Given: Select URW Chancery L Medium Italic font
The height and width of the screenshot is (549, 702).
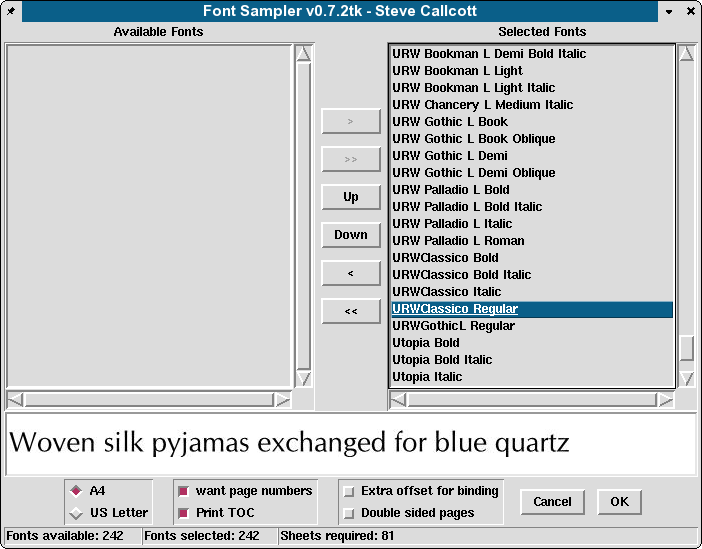Looking at the screenshot, I should (x=482, y=105).
